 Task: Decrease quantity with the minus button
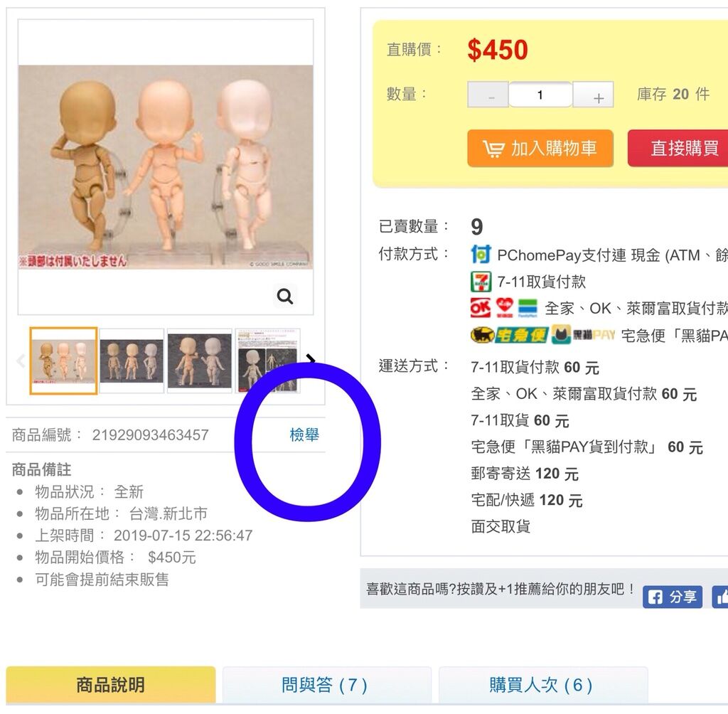[488, 95]
